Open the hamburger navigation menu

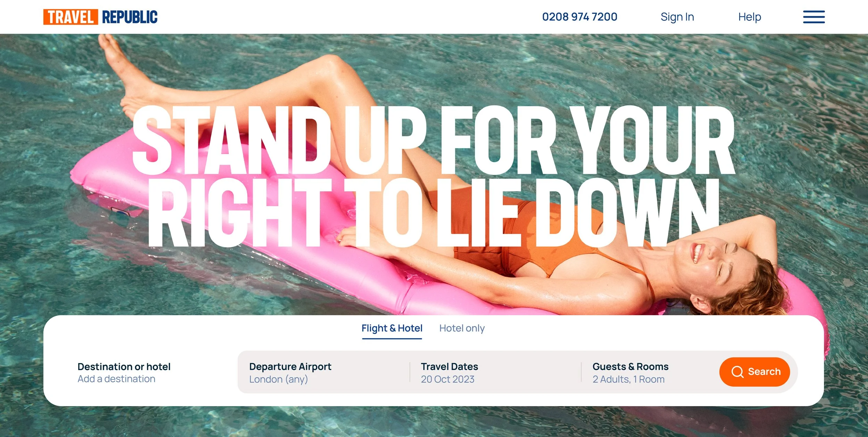[813, 17]
